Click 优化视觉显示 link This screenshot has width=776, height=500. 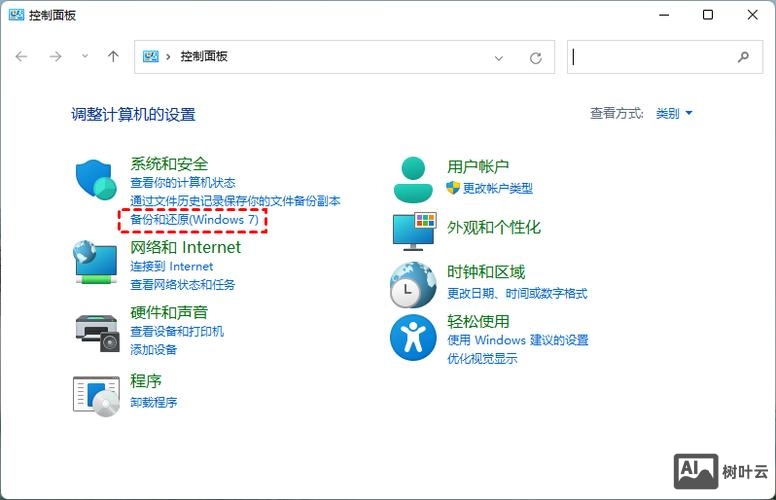coord(482,358)
